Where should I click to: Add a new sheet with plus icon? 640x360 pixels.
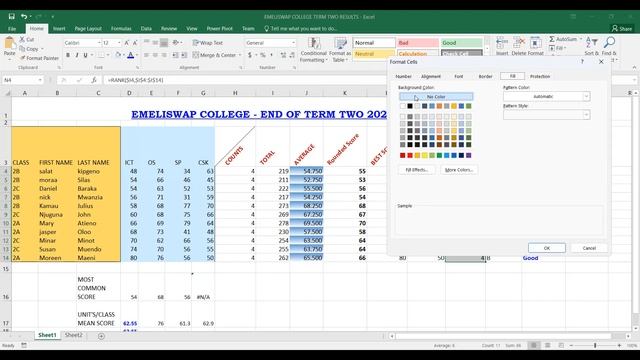101,336
